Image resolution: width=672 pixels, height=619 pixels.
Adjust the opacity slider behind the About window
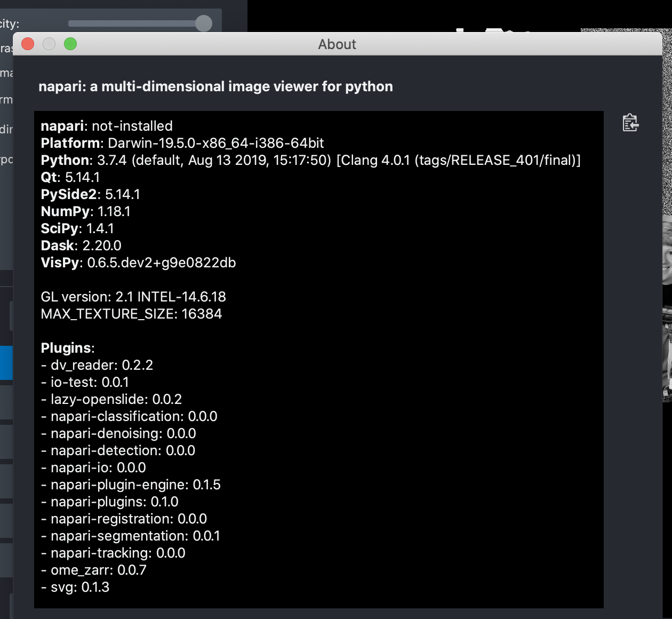[x=140, y=23]
